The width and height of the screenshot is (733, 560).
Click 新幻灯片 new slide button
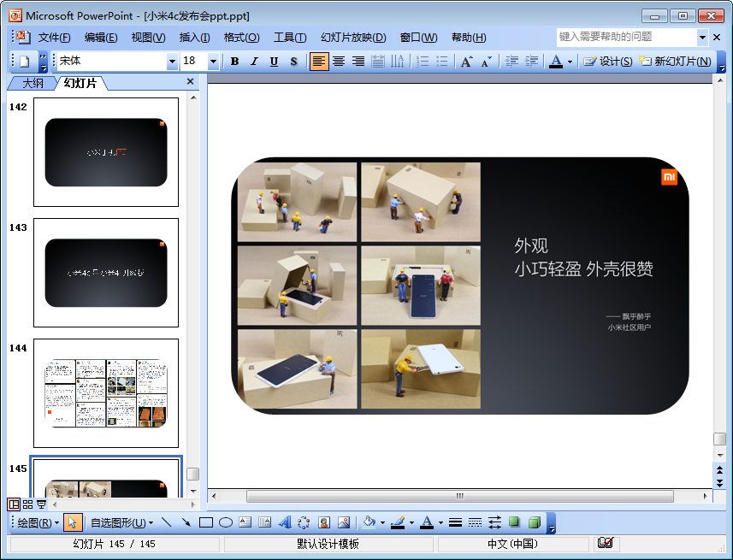tap(675, 62)
